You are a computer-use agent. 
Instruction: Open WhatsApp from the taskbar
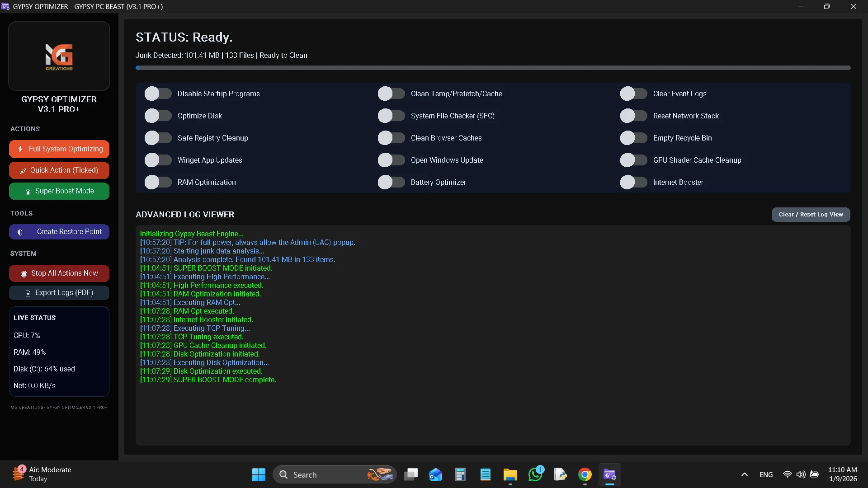coord(535,474)
